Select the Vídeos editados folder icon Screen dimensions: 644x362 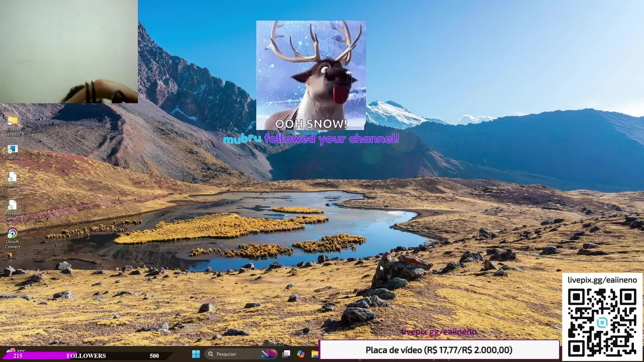click(x=13, y=126)
